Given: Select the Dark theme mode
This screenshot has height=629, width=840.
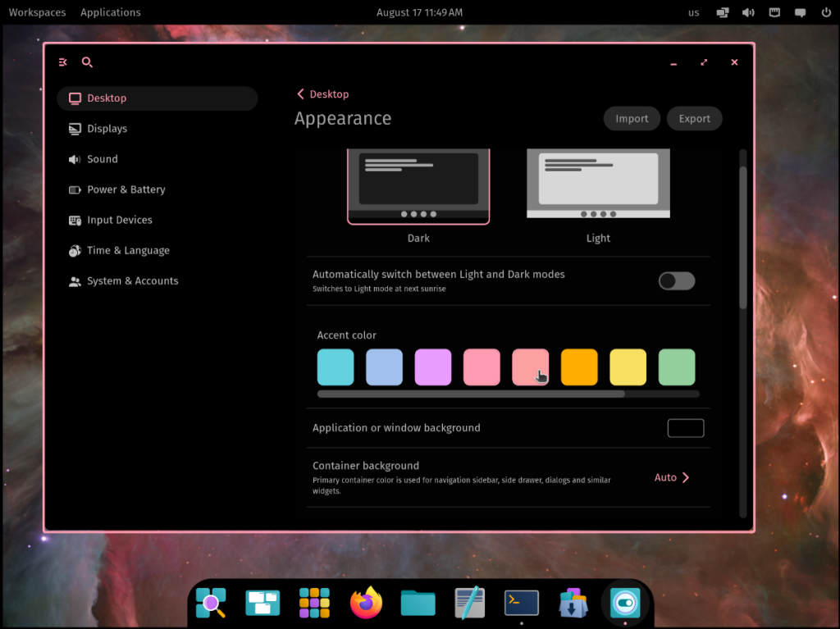Looking at the screenshot, I should click(418, 186).
